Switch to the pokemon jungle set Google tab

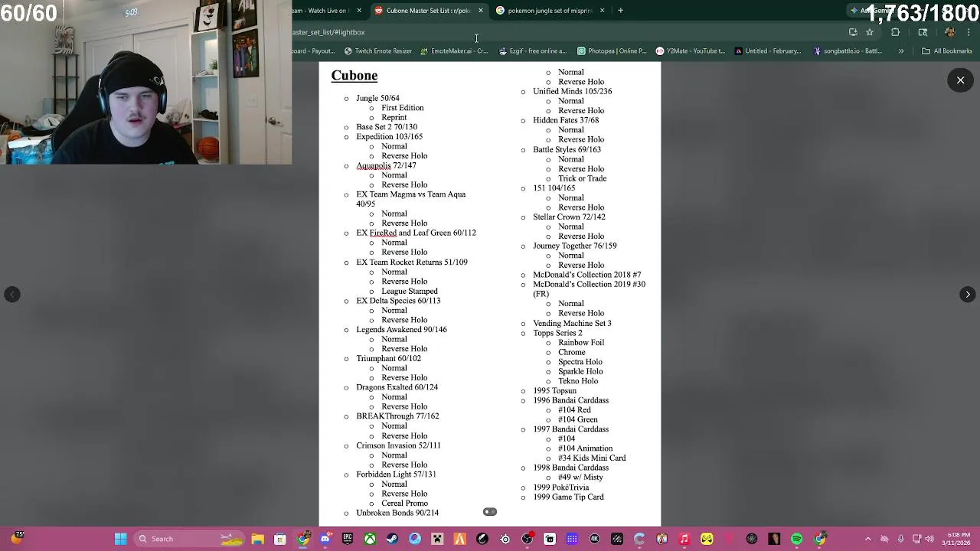[x=550, y=11]
